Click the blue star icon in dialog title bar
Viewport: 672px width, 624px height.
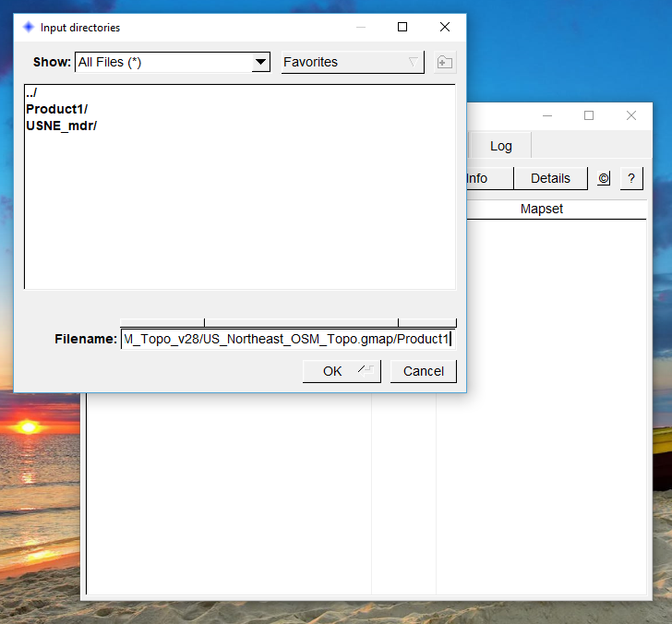click(29, 27)
